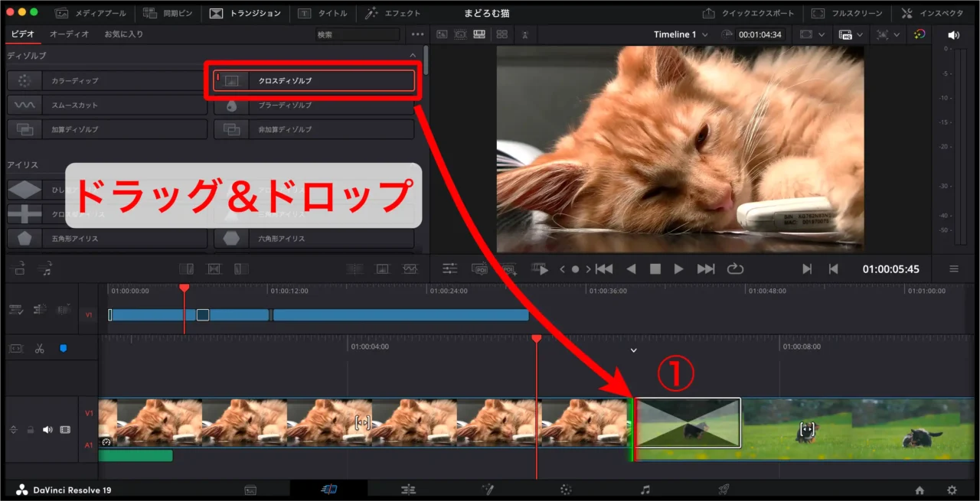Switch to the Fairlight audio page
Screen dimensions: 980x501
tap(645, 488)
